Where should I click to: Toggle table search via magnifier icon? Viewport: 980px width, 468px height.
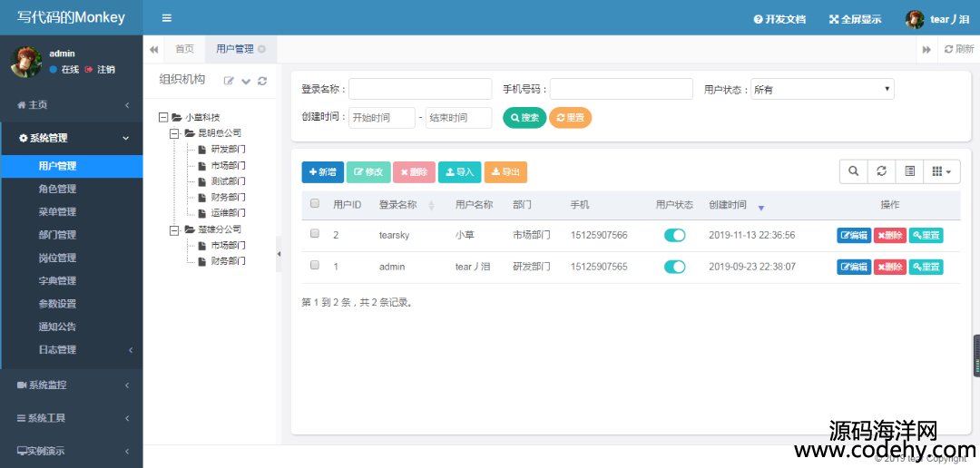(x=853, y=171)
